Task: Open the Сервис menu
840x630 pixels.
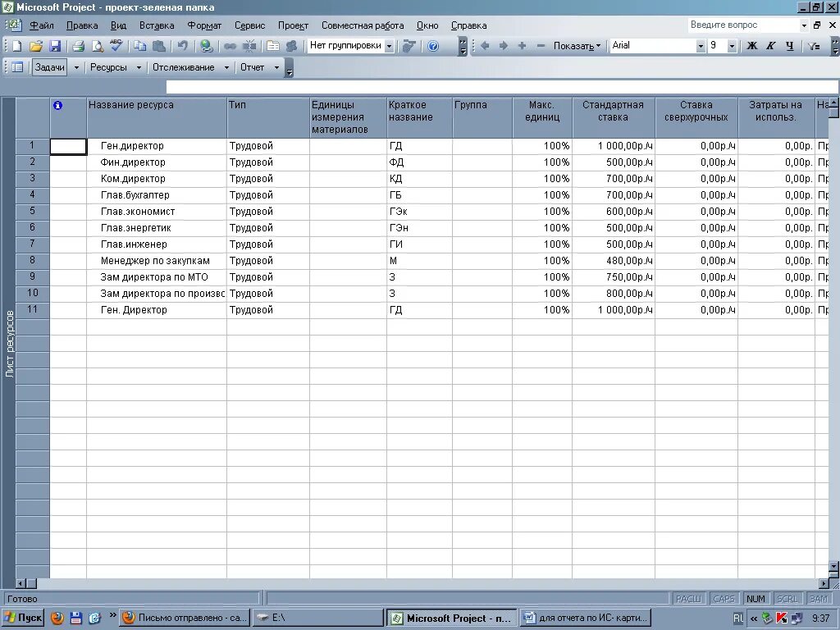Action: click(249, 25)
